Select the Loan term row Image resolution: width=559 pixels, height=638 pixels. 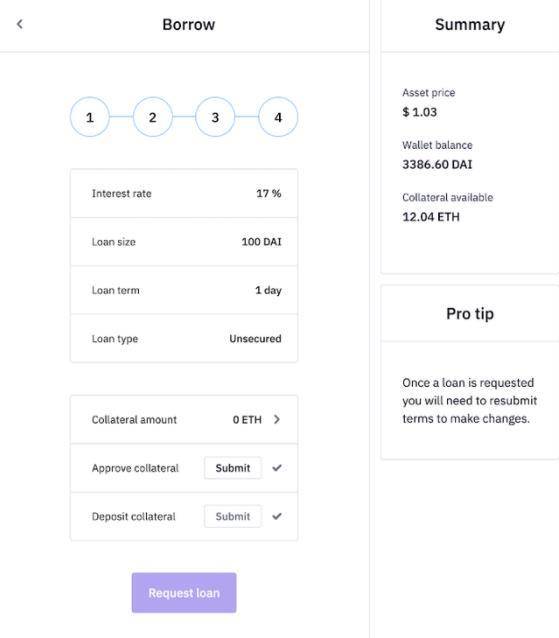click(184, 290)
